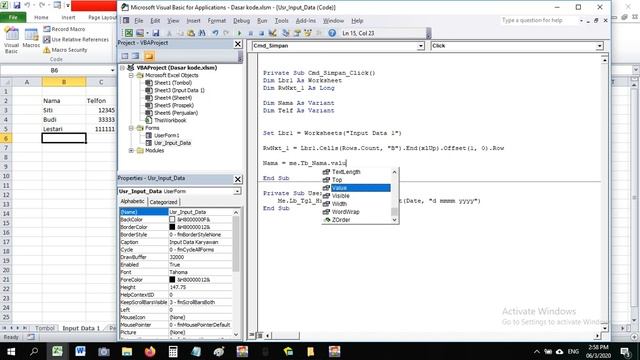Open the Add-Ins menu
This screenshot has width=640, height=360.
(305, 21)
